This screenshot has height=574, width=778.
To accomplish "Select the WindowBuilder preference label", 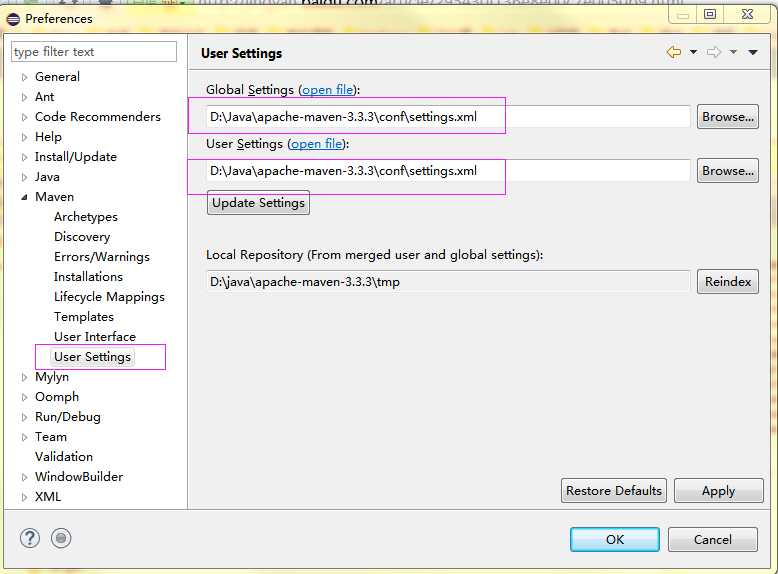I will coord(79,476).
